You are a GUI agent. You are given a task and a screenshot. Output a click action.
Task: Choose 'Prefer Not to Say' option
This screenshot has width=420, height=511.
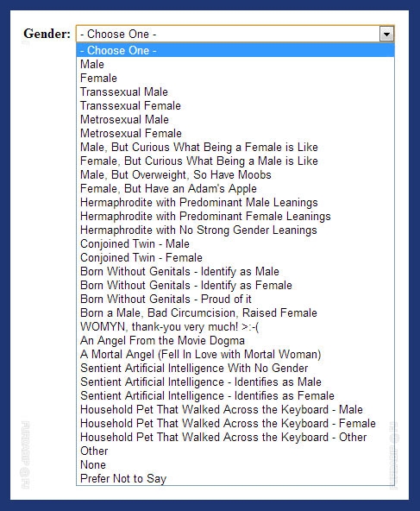click(x=235, y=478)
